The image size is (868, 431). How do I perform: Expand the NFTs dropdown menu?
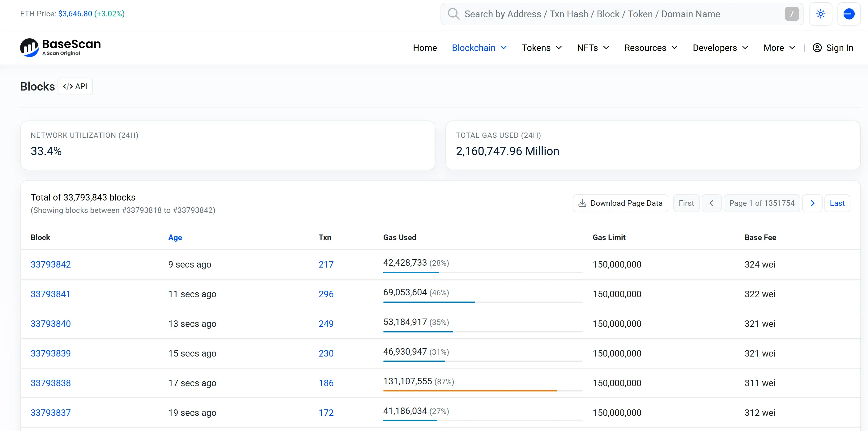(593, 48)
